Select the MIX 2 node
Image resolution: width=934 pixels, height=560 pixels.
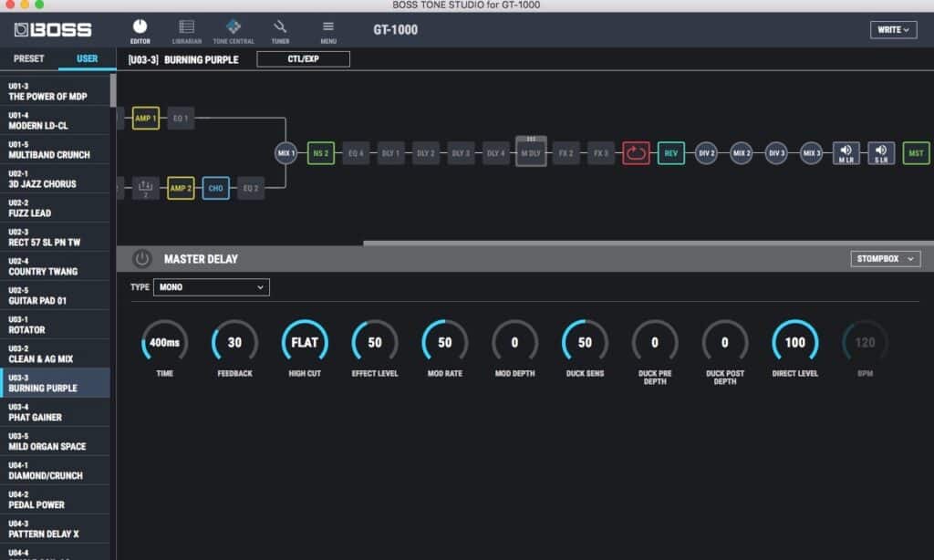741,153
